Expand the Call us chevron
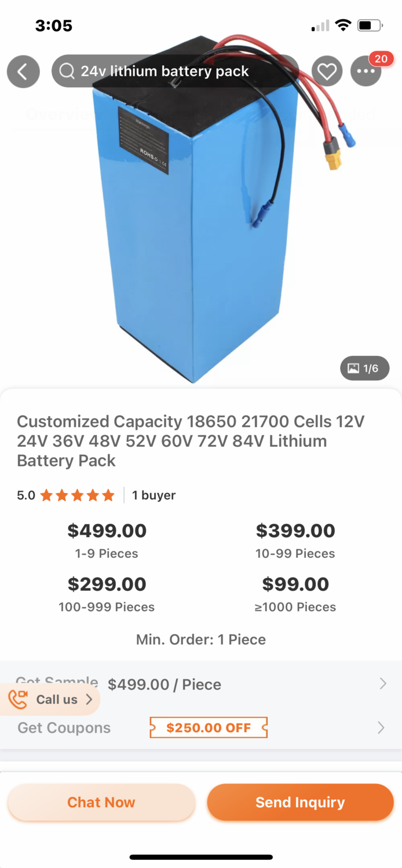Image resolution: width=402 pixels, height=868 pixels. (x=89, y=699)
